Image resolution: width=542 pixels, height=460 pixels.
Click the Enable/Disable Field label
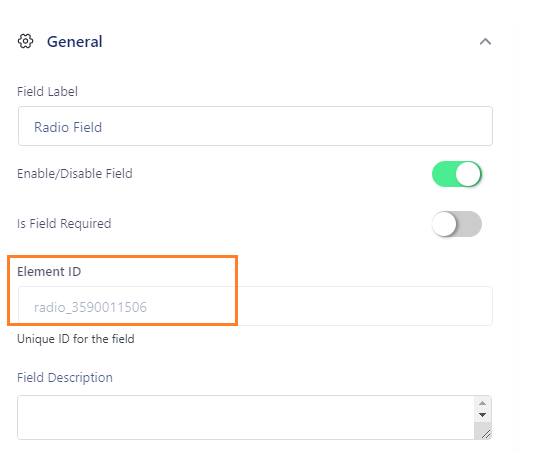click(75, 173)
